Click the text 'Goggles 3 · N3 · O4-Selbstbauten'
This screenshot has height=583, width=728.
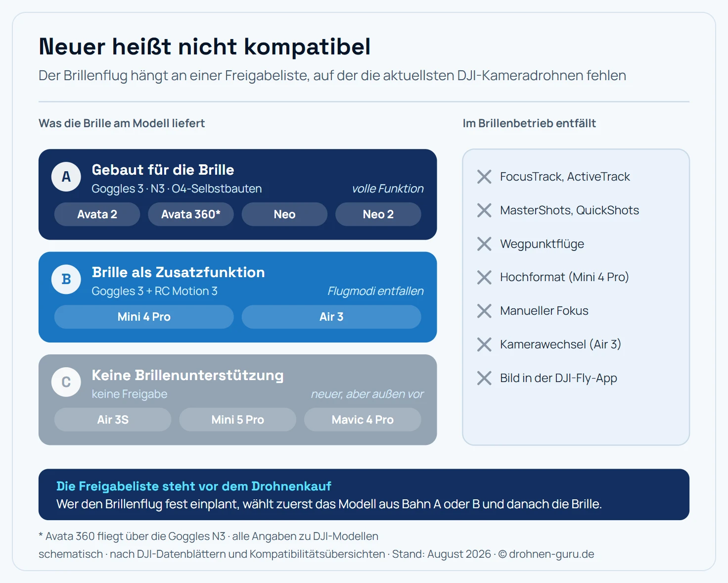pos(177,189)
